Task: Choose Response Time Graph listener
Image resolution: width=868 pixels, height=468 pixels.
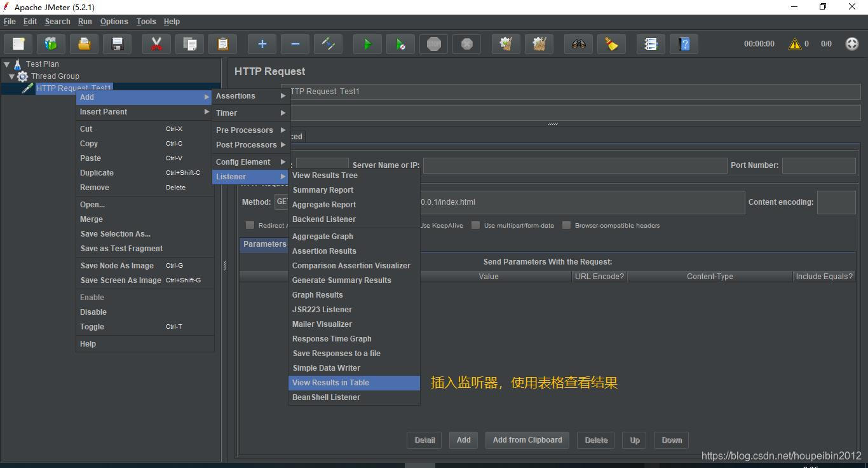Action: click(354, 339)
